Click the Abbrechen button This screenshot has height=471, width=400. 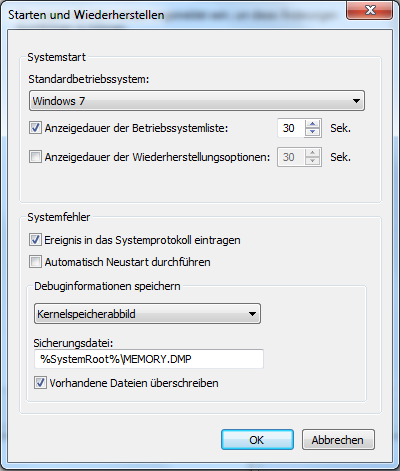click(338, 440)
